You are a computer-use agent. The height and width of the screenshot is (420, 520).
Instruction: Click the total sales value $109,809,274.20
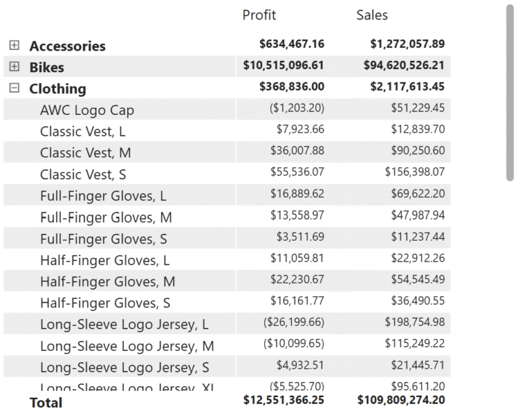pyautogui.click(x=401, y=400)
